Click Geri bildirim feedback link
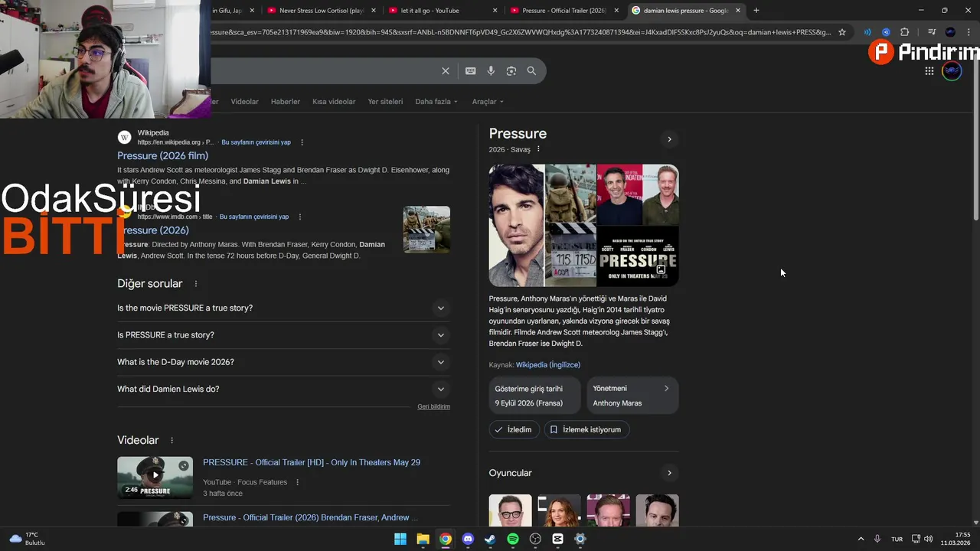Image resolution: width=980 pixels, height=551 pixels. tap(433, 406)
